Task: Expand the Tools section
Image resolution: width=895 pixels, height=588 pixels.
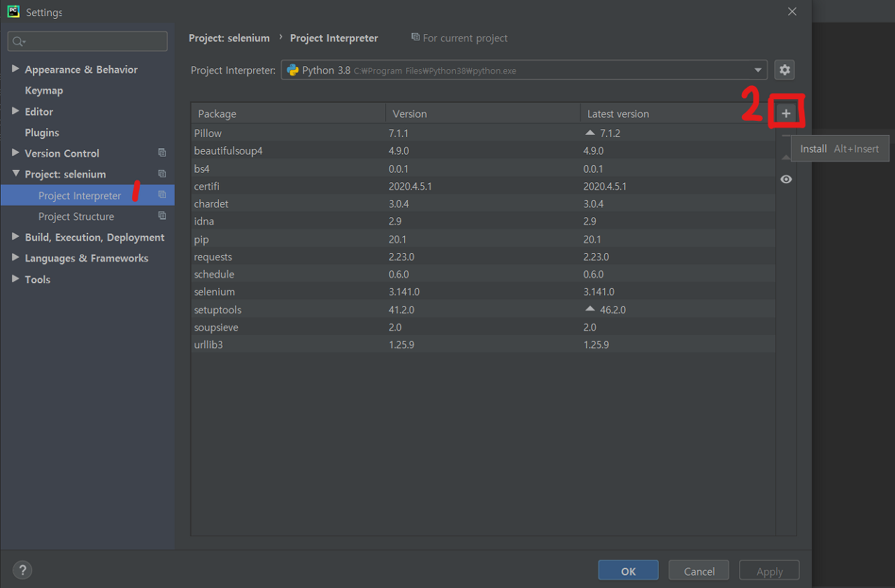Action: (x=15, y=279)
